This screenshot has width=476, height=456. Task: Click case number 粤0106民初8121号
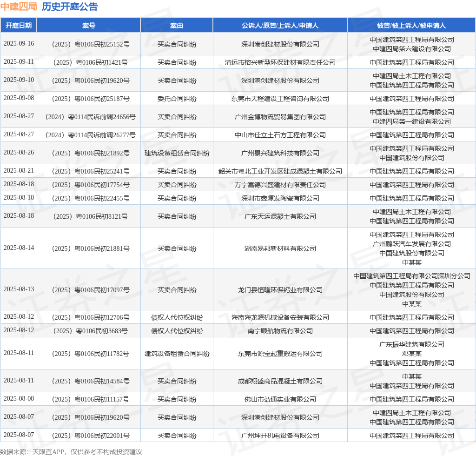pos(91,217)
